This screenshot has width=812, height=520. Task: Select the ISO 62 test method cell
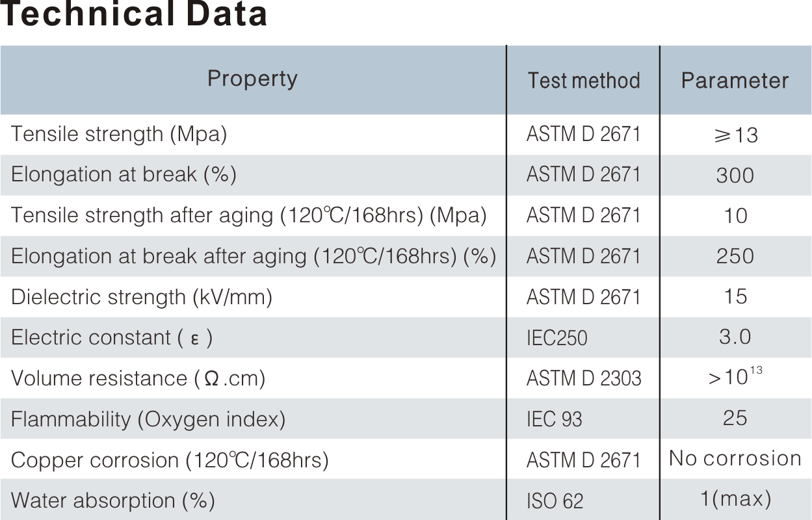pyautogui.click(x=555, y=501)
